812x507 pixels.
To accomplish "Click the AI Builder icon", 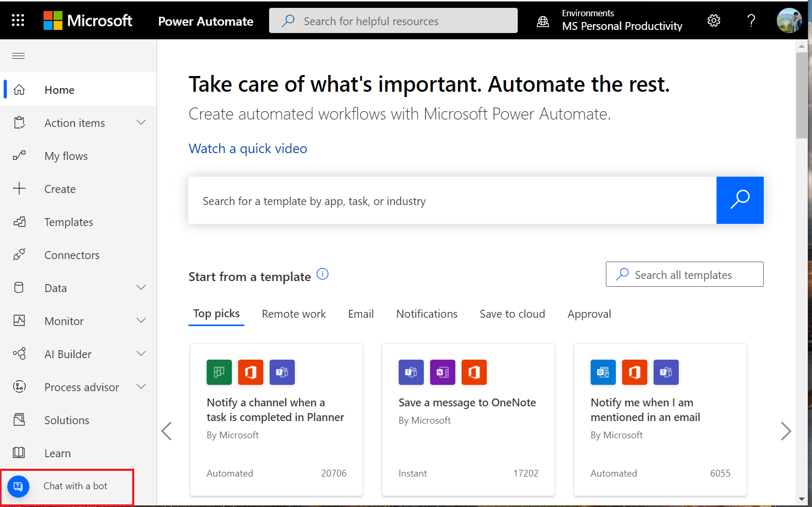I will pos(19,353).
